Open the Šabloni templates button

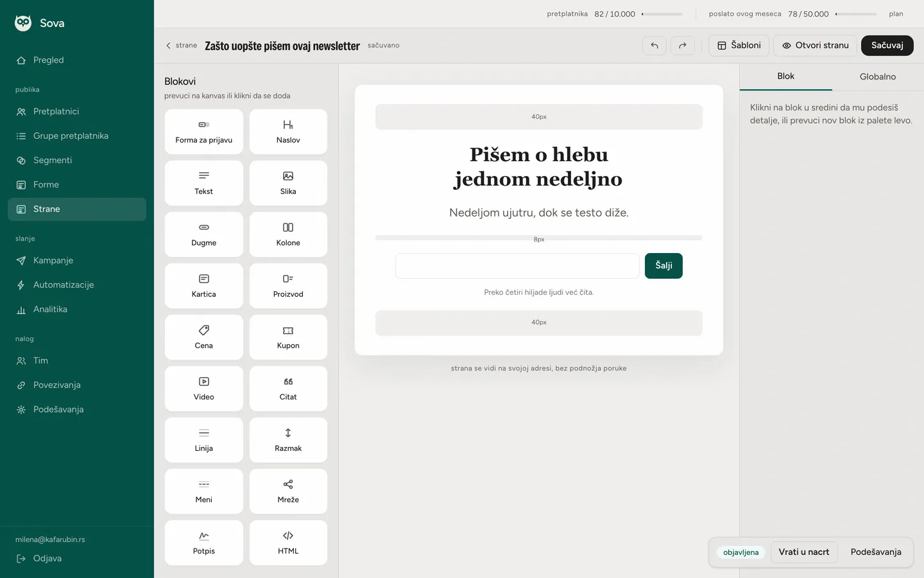coord(739,46)
